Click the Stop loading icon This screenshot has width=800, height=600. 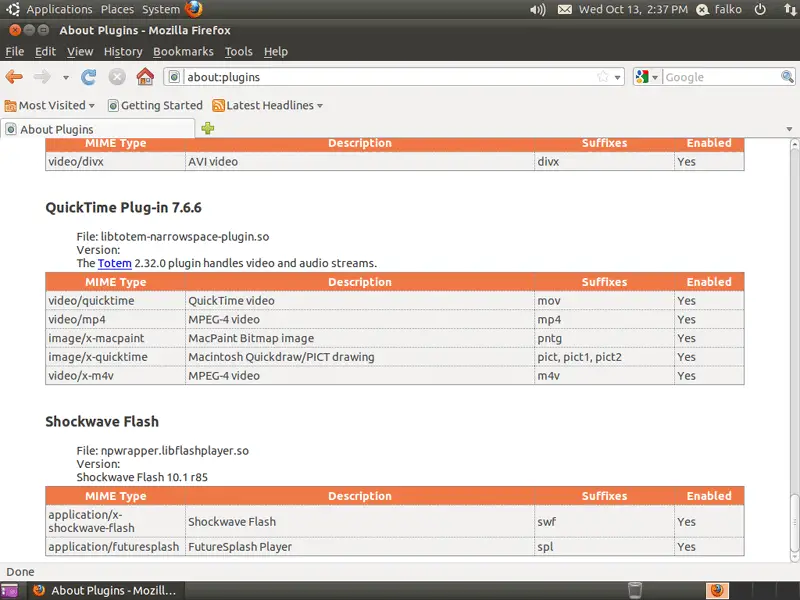(x=117, y=77)
